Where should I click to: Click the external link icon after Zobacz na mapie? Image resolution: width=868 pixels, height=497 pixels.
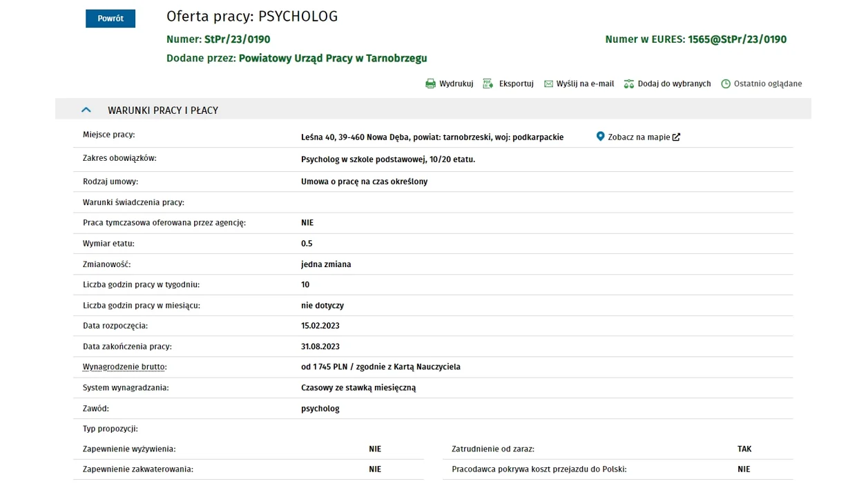click(676, 137)
